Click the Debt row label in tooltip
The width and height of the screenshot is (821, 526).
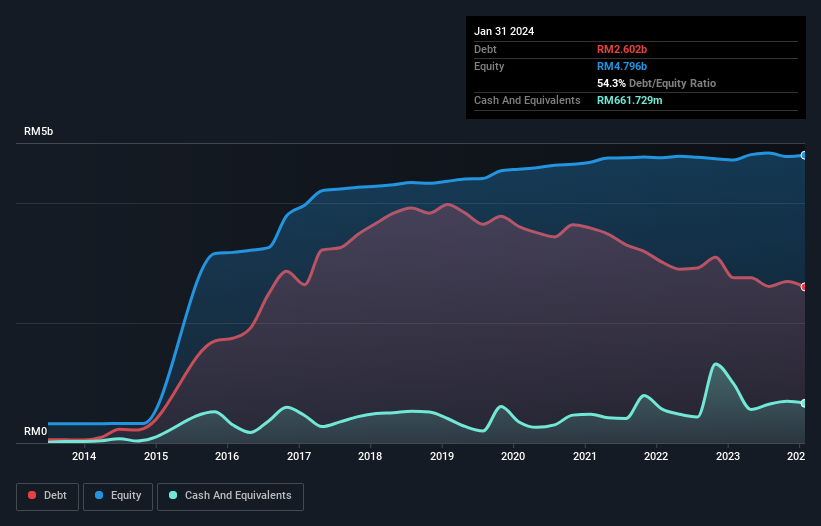coord(485,49)
